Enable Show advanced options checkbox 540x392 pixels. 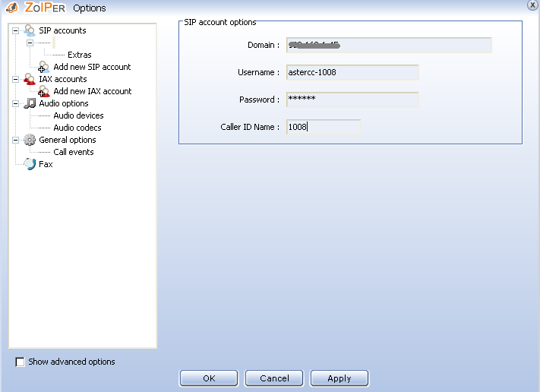click(21, 362)
